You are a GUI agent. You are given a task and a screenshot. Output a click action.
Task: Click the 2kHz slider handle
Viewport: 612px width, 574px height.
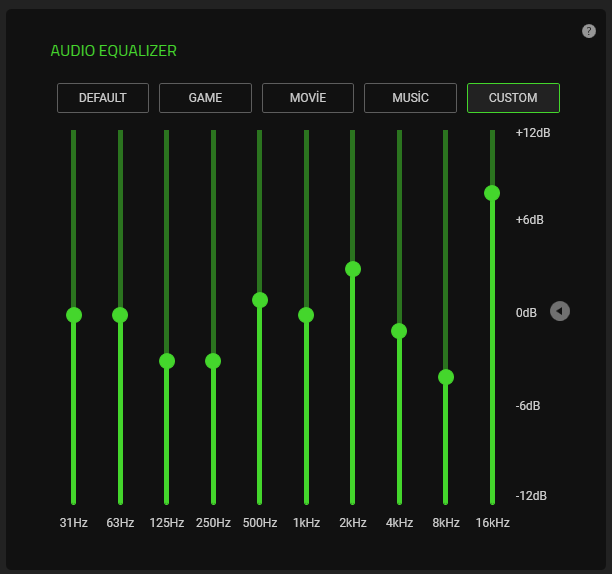point(353,269)
